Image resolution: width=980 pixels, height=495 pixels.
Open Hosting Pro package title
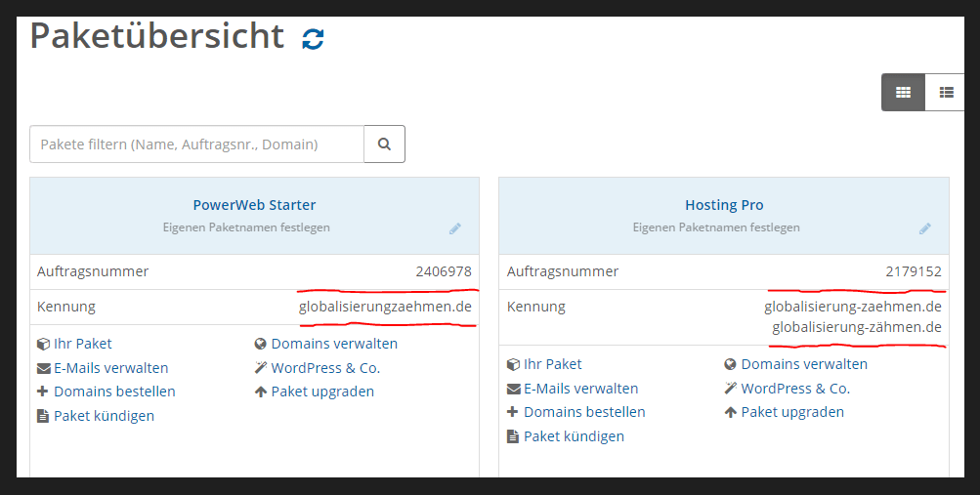click(x=724, y=205)
